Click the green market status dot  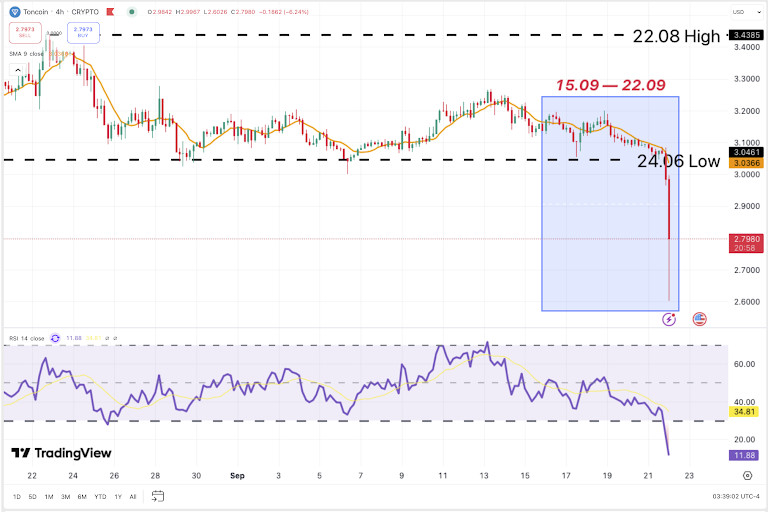131,12
